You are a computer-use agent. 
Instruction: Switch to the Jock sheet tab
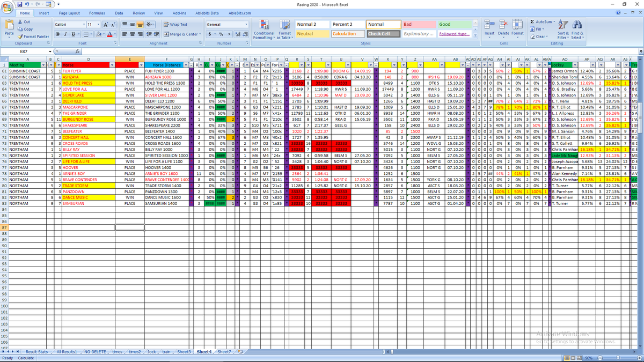[151, 352]
